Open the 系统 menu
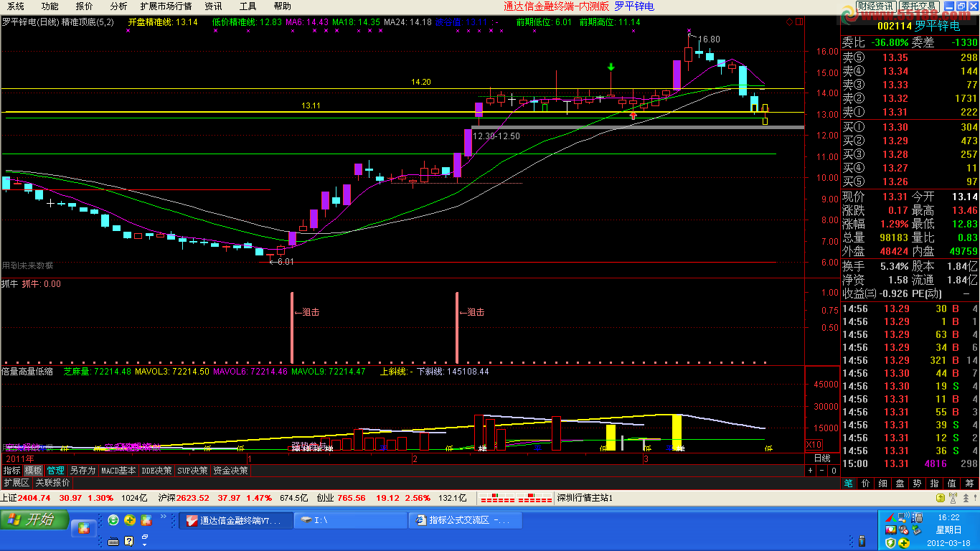The width and height of the screenshot is (980, 551). 16,6
